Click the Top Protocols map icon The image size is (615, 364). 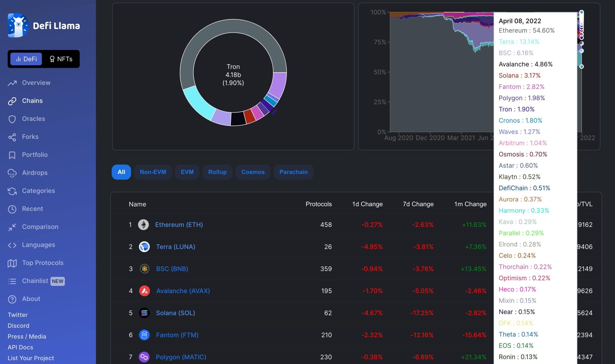pos(12,263)
